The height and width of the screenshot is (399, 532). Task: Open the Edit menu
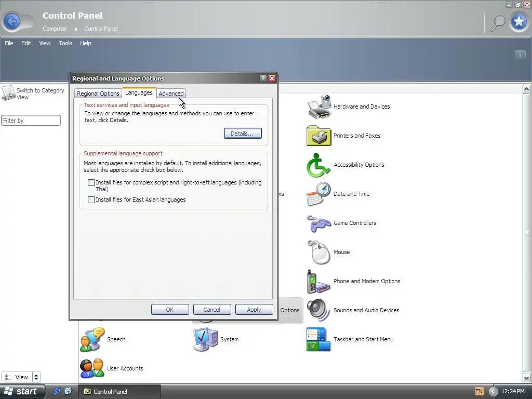(x=26, y=43)
